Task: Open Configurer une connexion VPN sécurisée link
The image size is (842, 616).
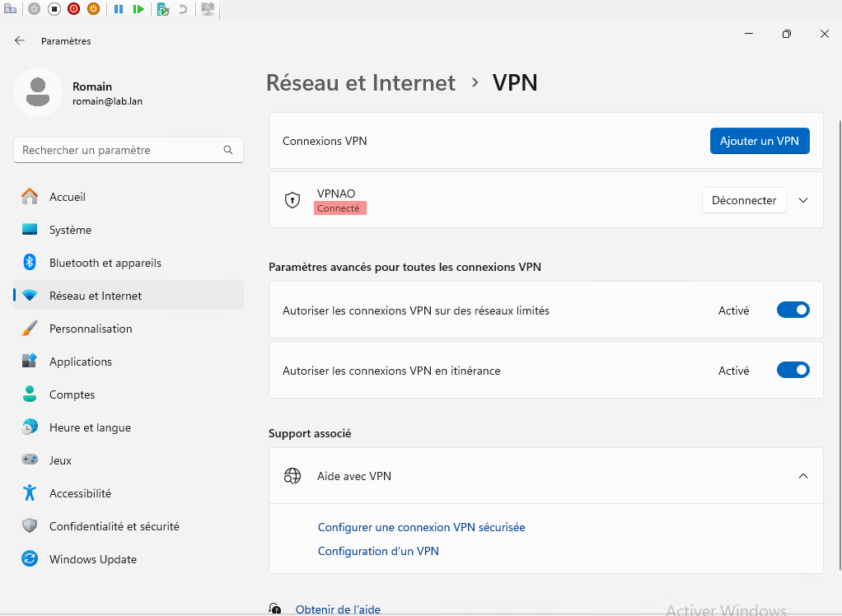Action: pyautogui.click(x=421, y=527)
